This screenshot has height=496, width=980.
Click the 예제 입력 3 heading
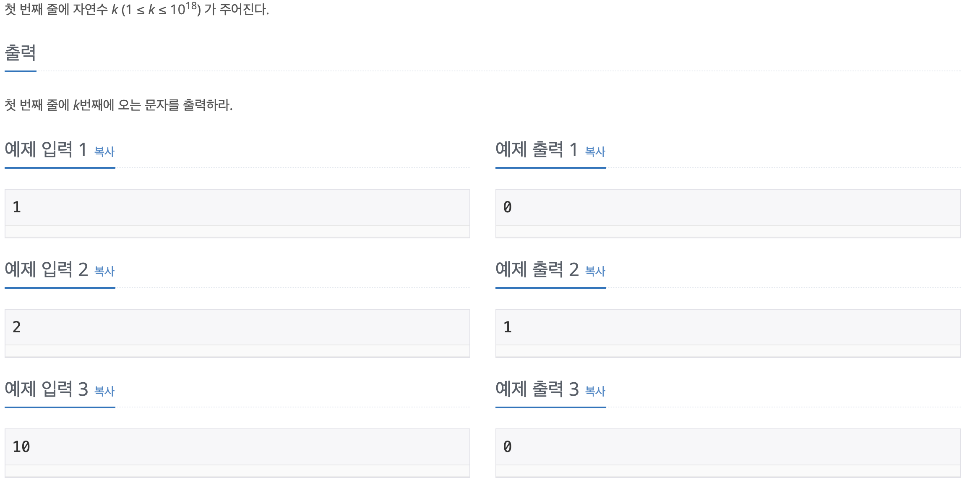tap(46, 389)
